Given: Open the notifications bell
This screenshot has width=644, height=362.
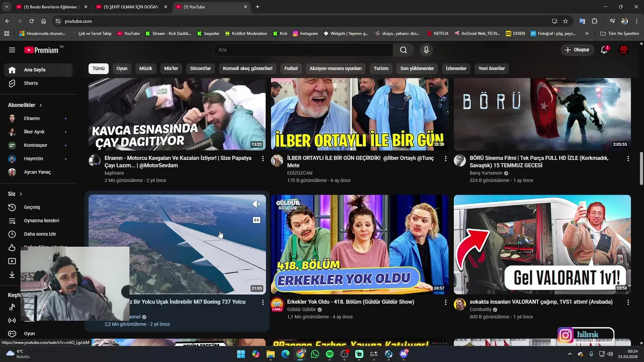Looking at the screenshot, I should pos(605,50).
